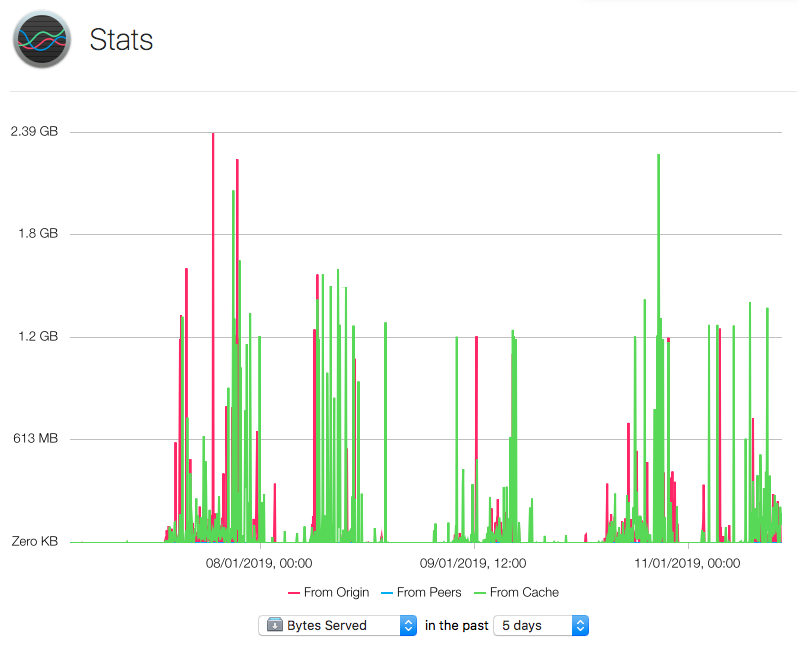Click the red From Origin swatch
The image size is (797, 647).
(294, 593)
